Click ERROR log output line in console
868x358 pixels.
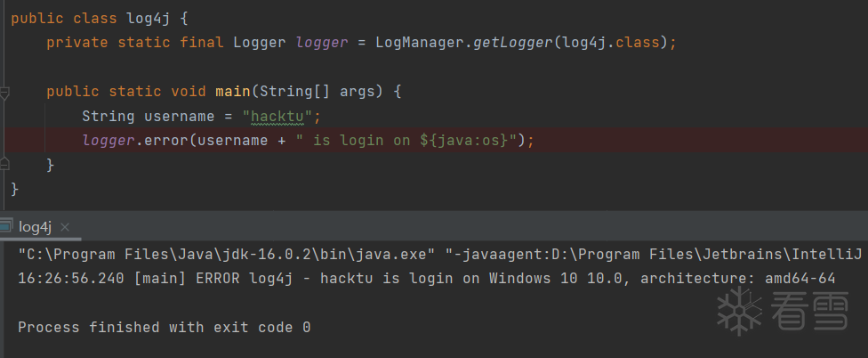click(426, 279)
